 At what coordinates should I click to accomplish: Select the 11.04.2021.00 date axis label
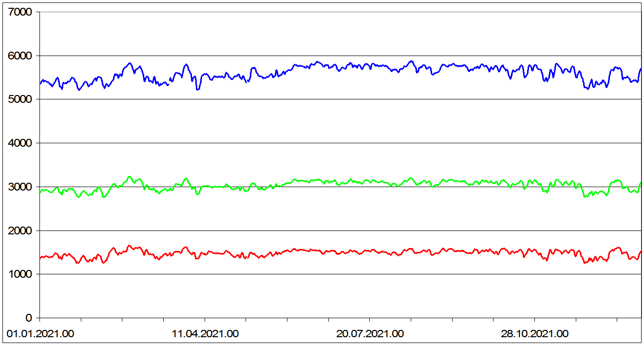[205, 334]
